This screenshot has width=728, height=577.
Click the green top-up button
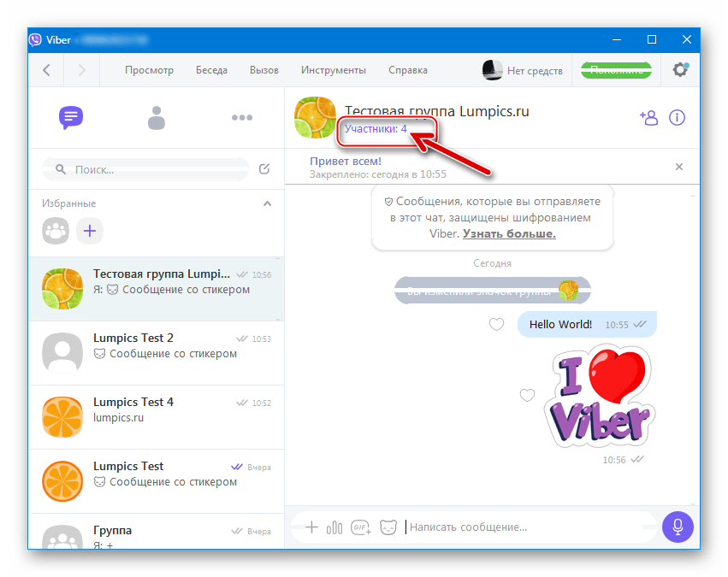[x=616, y=70]
